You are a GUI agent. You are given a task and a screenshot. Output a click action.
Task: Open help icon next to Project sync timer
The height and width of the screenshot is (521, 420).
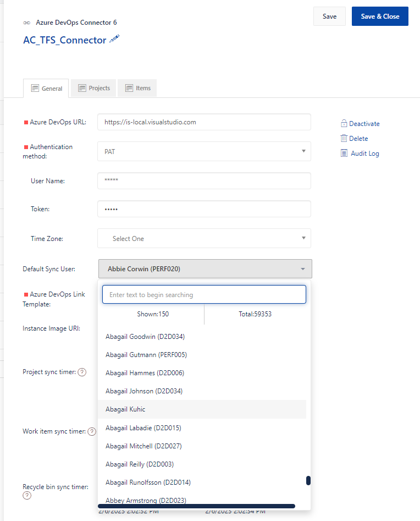pyautogui.click(x=82, y=372)
